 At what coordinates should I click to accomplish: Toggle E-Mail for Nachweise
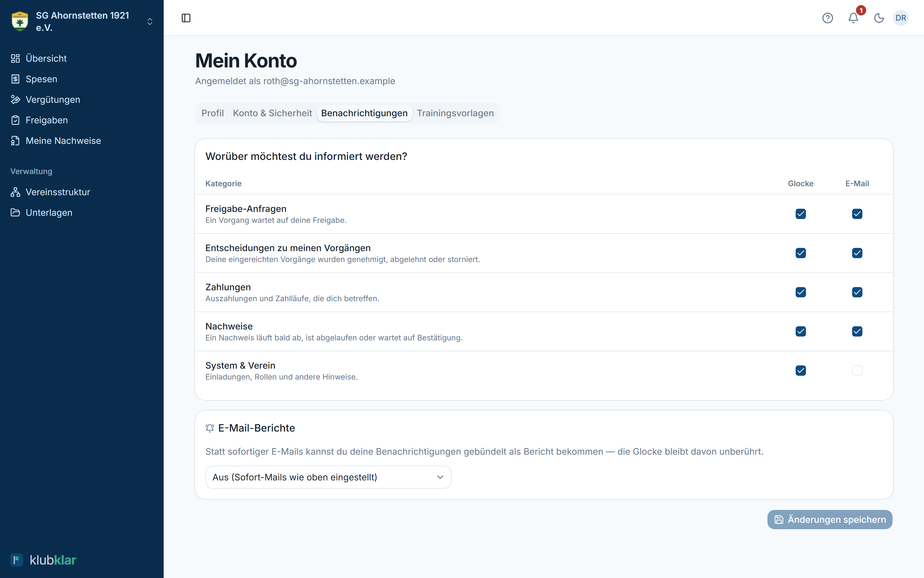(x=857, y=331)
